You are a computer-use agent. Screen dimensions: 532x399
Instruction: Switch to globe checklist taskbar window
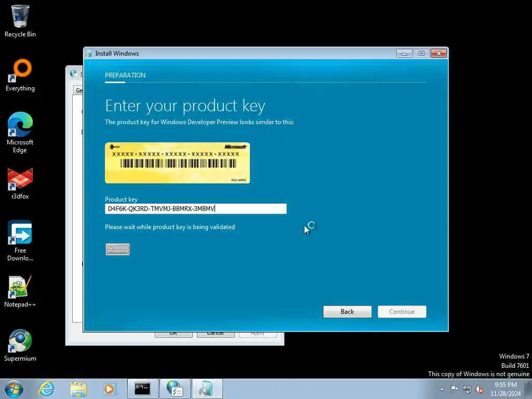175,389
